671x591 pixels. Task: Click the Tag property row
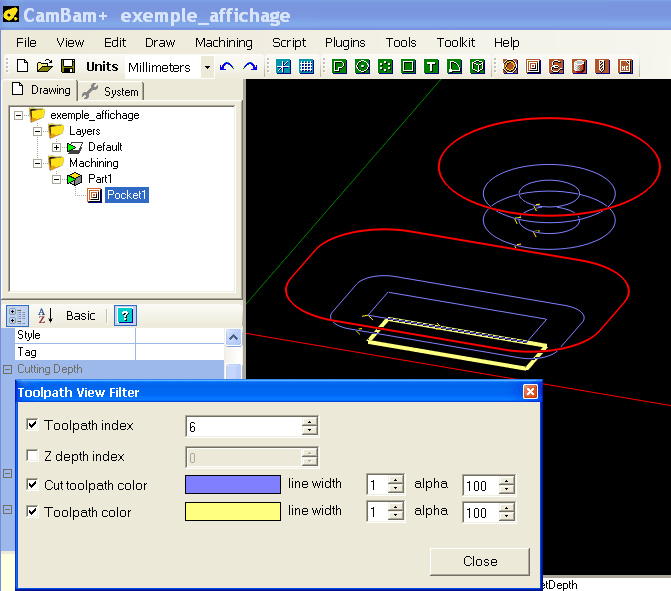120,352
